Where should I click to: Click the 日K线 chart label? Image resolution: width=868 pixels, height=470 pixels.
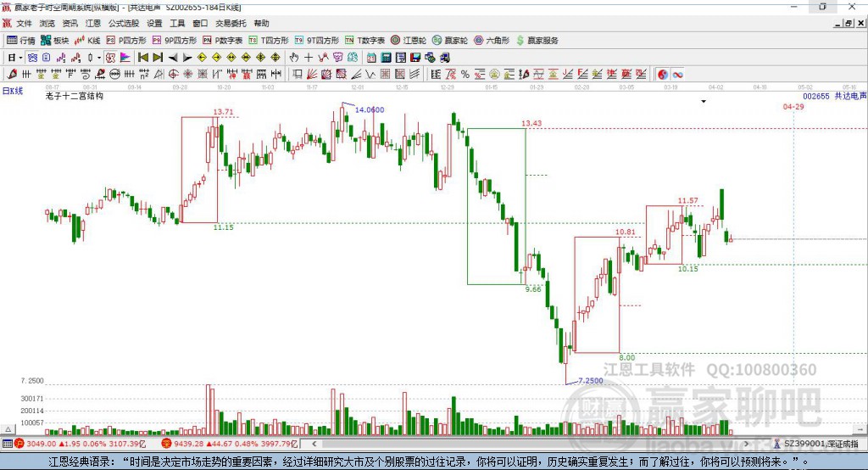13,91
